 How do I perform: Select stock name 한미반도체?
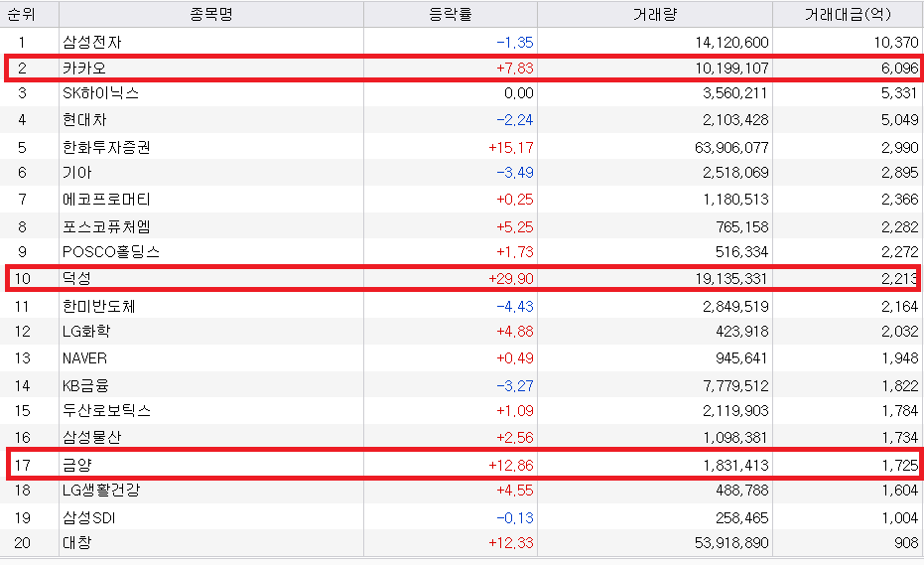click(x=99, y=306)
